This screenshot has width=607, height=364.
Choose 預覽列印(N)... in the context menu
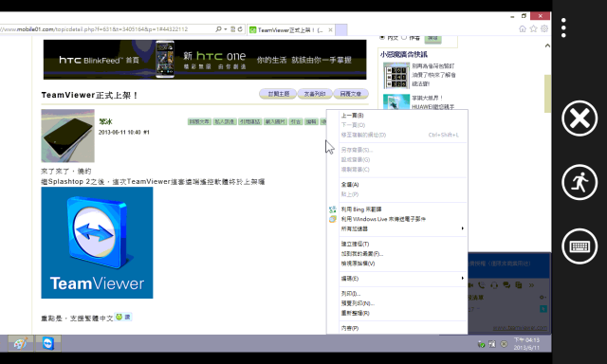397,303
